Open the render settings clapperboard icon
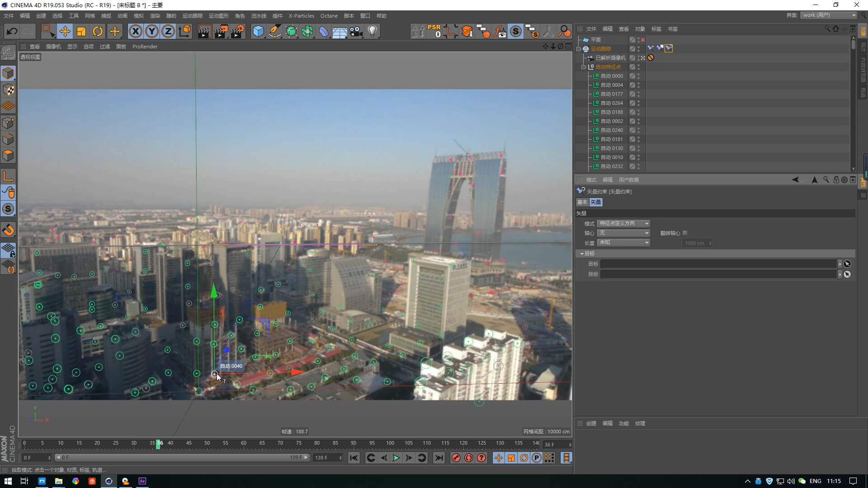The width and height of the screenshot is (868, 488). 237,31
